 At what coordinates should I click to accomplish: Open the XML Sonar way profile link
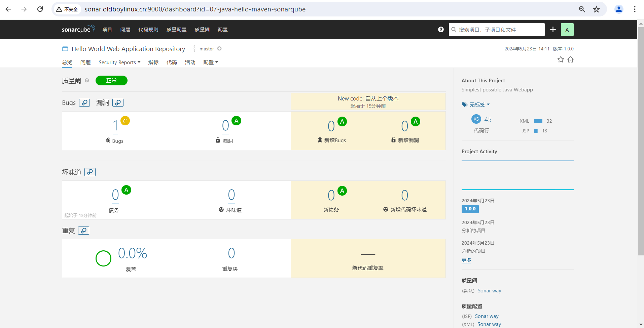click(489, 324)
